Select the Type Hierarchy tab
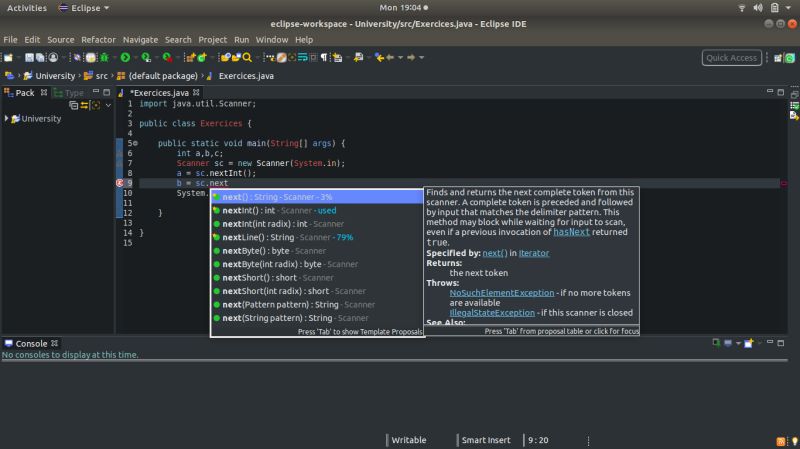 point(69,92)
